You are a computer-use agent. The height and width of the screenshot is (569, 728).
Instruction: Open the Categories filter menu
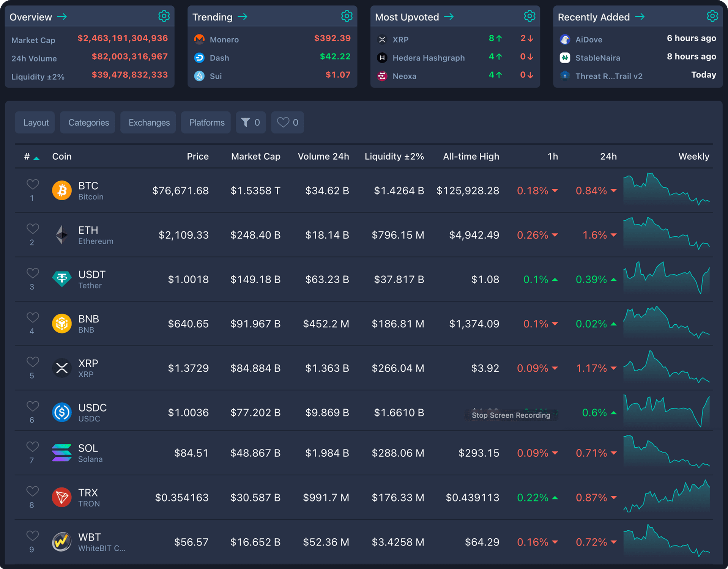click(88, 123)
